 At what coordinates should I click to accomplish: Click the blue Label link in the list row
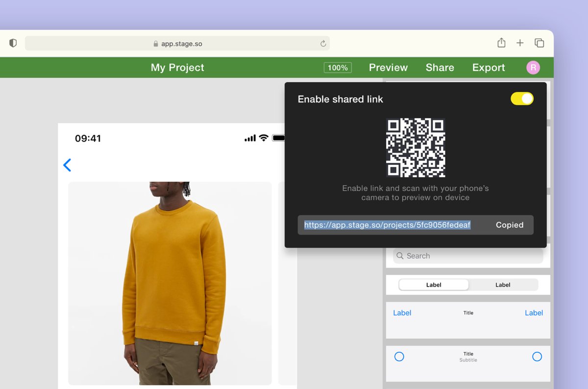pos(402,313)
